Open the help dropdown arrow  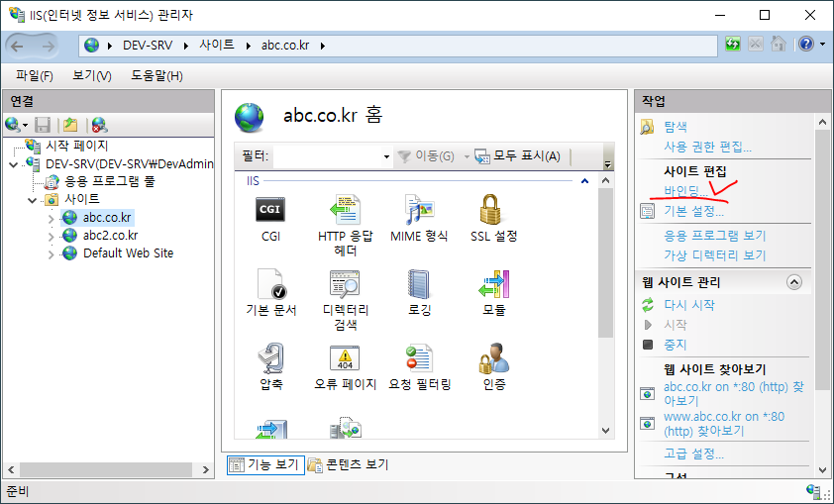[x=823, y=45]
